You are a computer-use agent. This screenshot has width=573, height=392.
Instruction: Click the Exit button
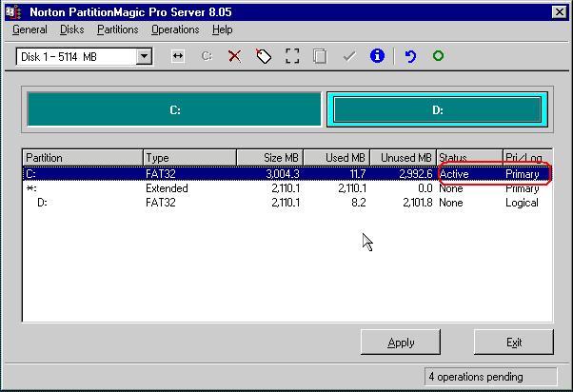514,343
